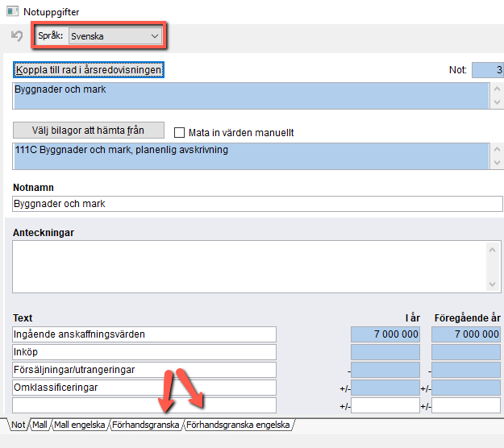
Task: Click I år field for Omklassificeringar
Action: [x=385, y=388]
